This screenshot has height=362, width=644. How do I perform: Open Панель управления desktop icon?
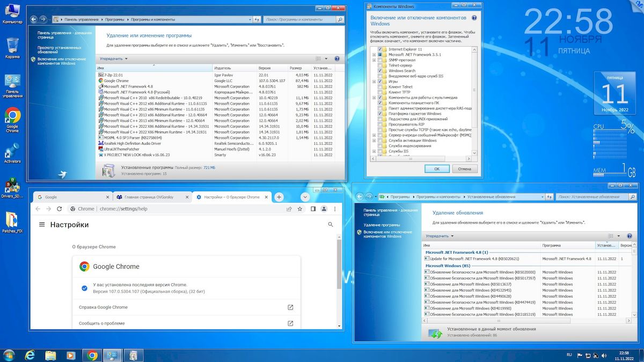pyautogui.click(x=12, y=86)
